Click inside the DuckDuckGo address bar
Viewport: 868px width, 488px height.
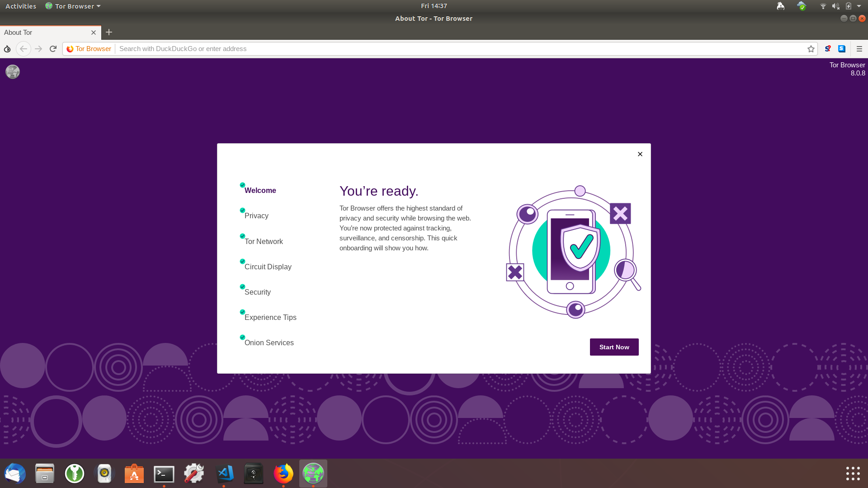(x=316, y=49)
